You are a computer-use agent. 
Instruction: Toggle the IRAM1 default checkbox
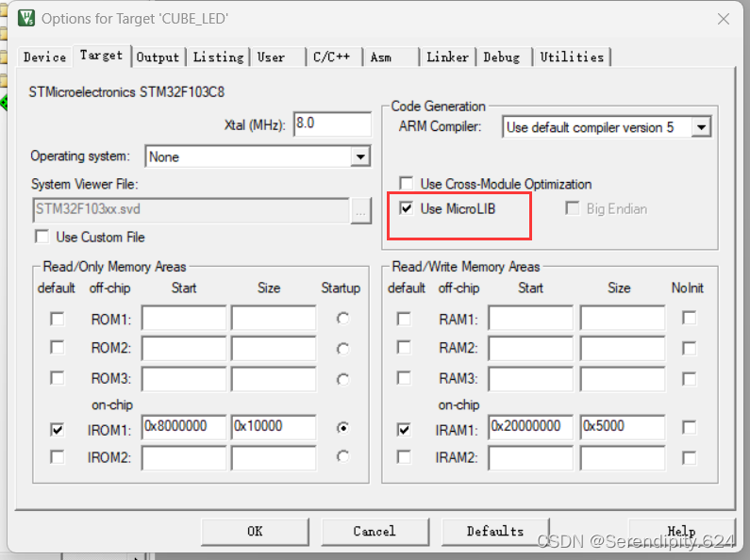tap(404, 430)
